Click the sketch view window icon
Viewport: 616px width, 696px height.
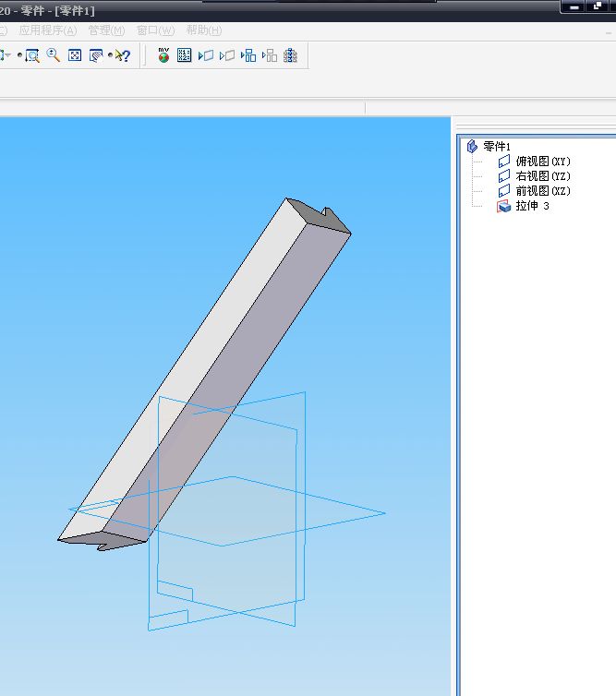pos(95,55)
